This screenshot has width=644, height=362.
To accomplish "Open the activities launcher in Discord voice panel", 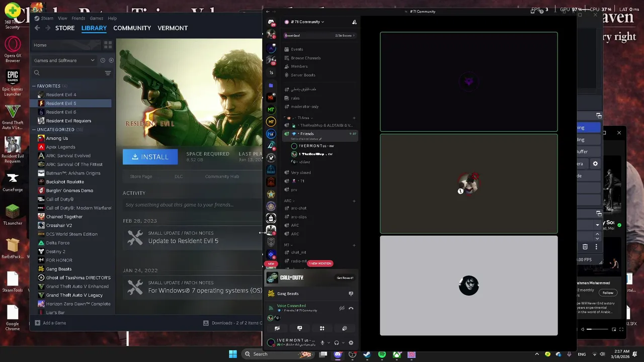I will [x=322, y=328].
